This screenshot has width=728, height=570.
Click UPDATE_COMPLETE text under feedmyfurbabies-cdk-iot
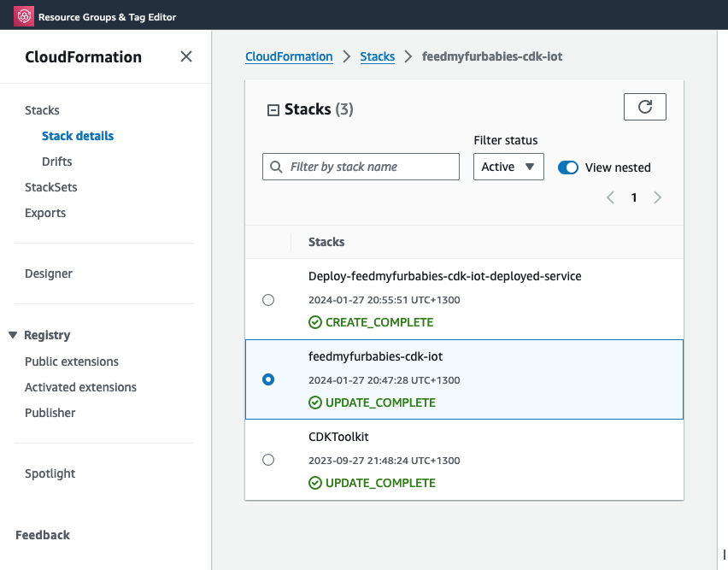pyautogui.click(x=381, y=403)
